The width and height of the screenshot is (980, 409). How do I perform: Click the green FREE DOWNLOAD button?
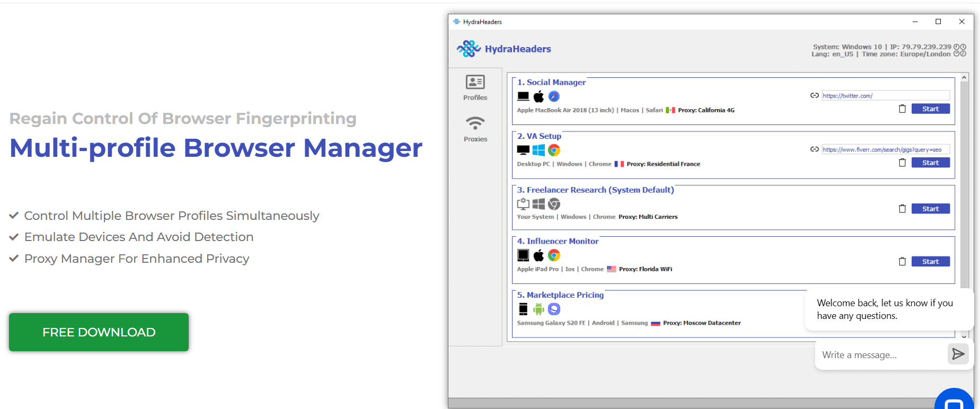tap(99, 332)
